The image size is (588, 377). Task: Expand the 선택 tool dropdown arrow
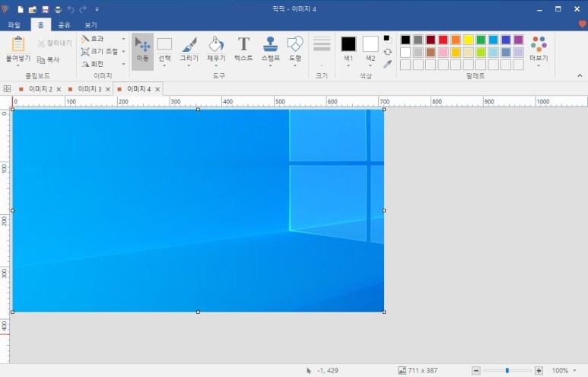click(164, 65)
